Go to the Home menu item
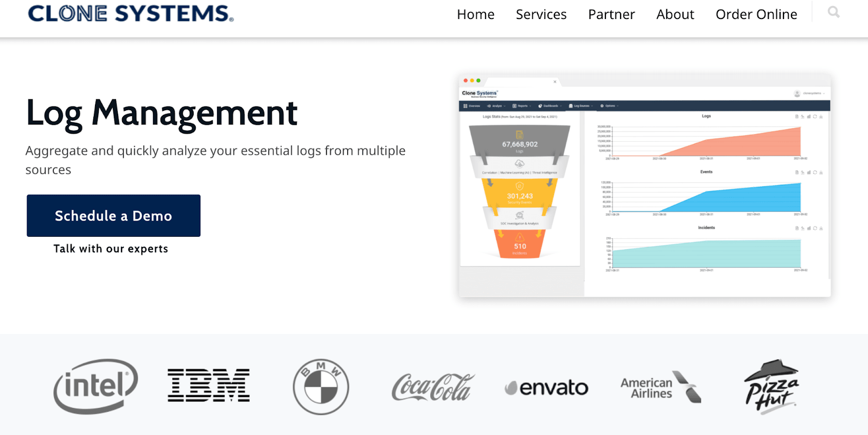Viewport: 868px width, 435px height. [476, 14]
